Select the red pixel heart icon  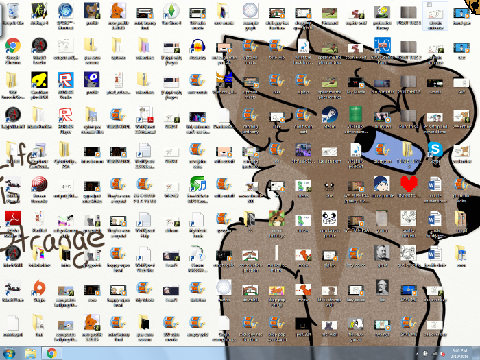click(x=408, y=184)
